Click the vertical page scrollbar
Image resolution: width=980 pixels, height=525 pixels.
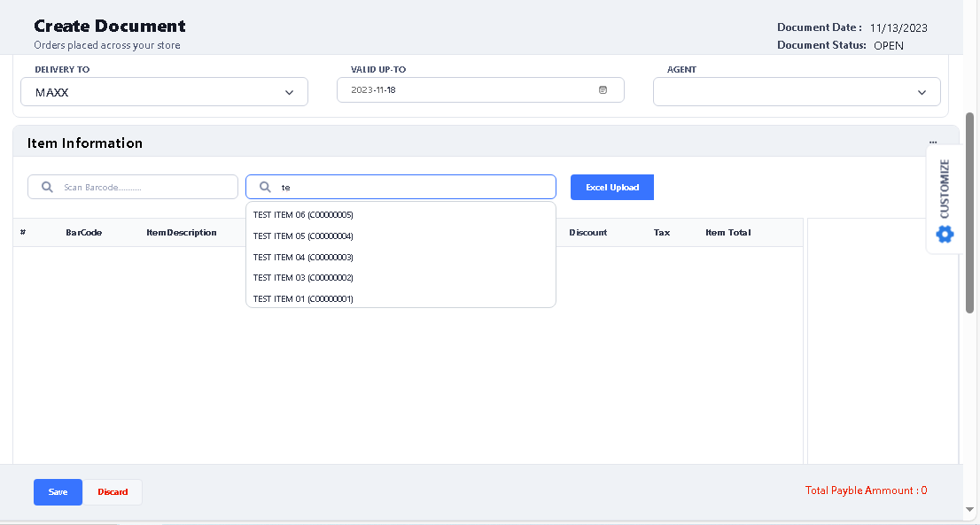[969, 212]
